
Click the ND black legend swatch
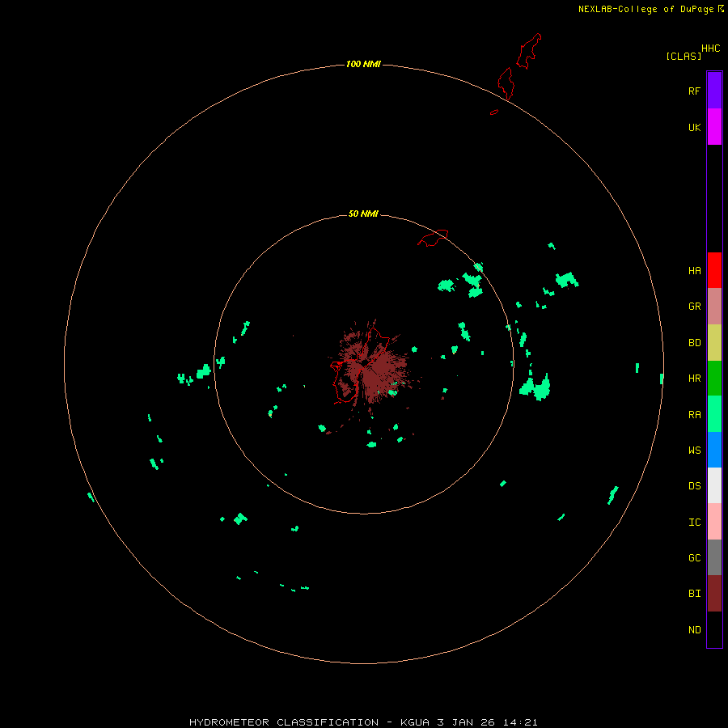[x=714, y=629]
